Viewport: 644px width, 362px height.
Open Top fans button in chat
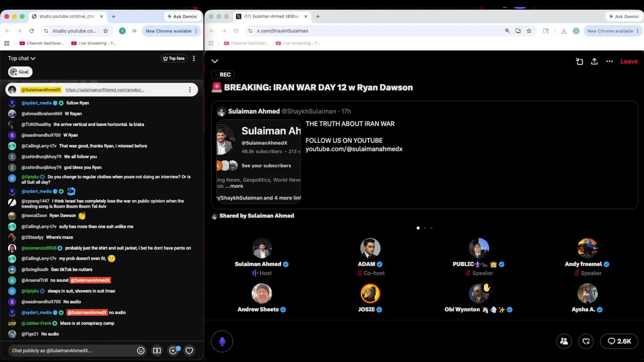click(x=173, y=58)
